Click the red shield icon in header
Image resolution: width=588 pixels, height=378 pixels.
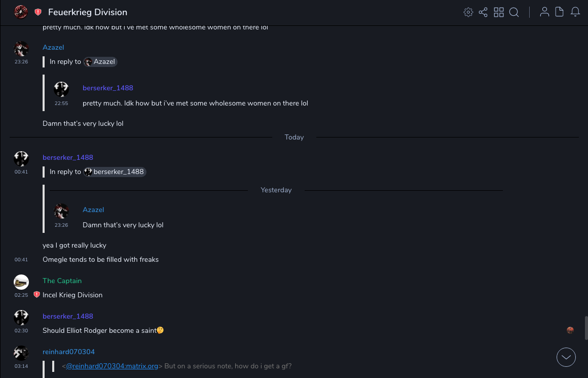tap(38, 12)
